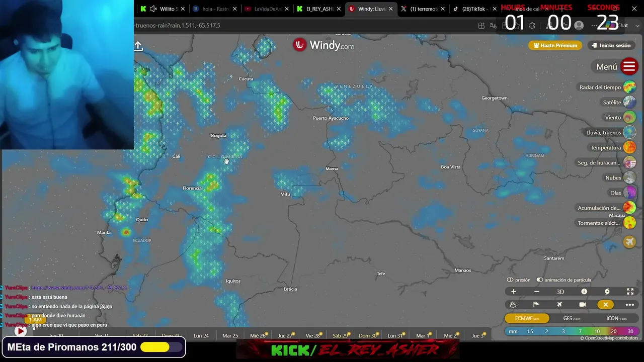This screenshot has height=362, width=644.
Task: Switch to the (1) terremoto X tab
Action: (423, 9)
